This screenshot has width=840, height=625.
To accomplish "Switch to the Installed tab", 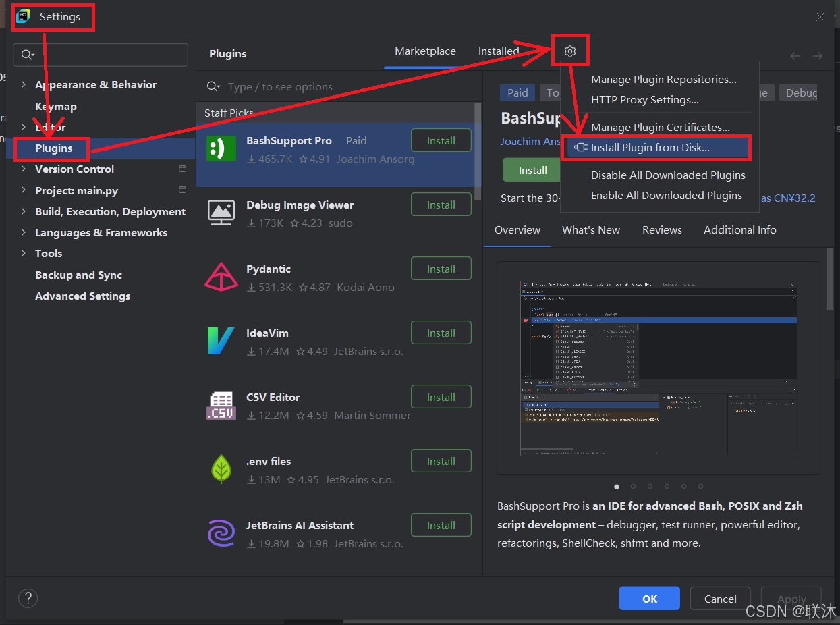I will pos(499,51).
